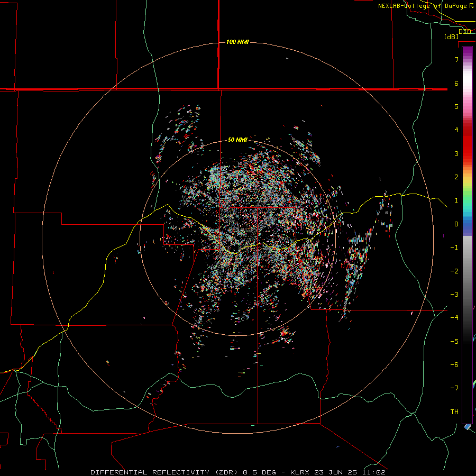Click the -7 value on the dB scale
Image resolution: width=476 pixels, height=476 pixels.
[x=454, y=388]
